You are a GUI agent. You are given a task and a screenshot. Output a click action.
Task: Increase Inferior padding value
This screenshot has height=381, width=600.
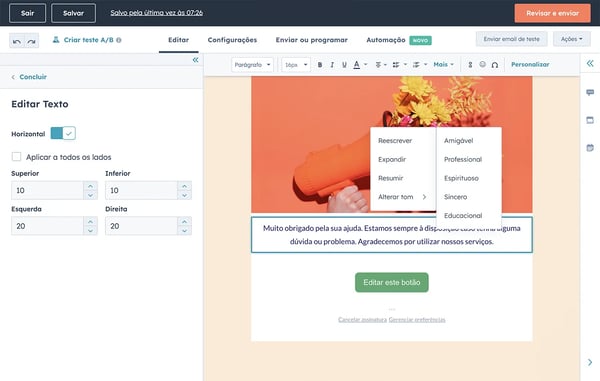pyautogui.click(x=184, y=186)
